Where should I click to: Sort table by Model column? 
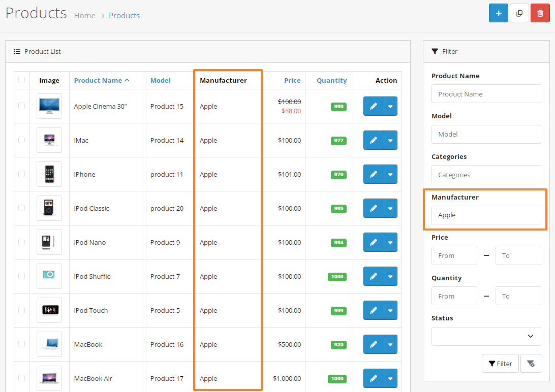coord(160,80)
